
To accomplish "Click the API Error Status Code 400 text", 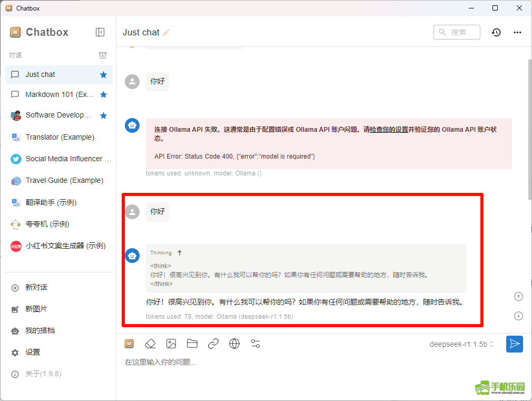I will tap(235, 157).
